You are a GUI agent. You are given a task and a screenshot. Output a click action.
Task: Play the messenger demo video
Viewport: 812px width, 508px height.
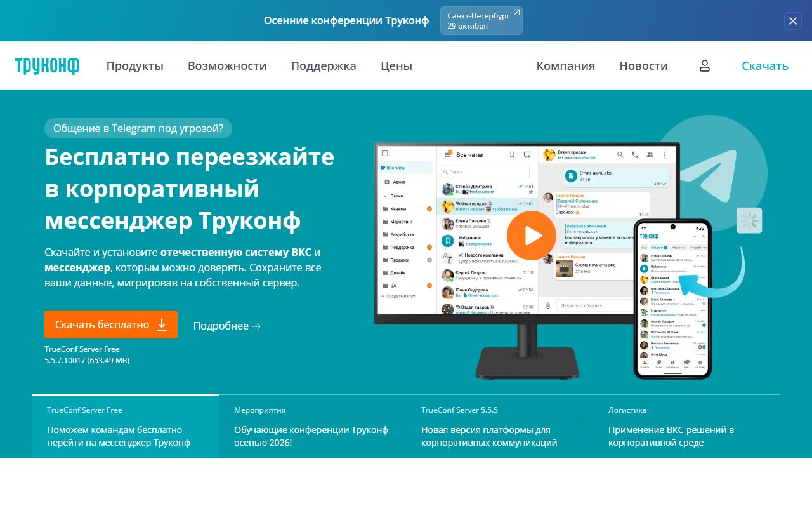click(x=532, y=236)
